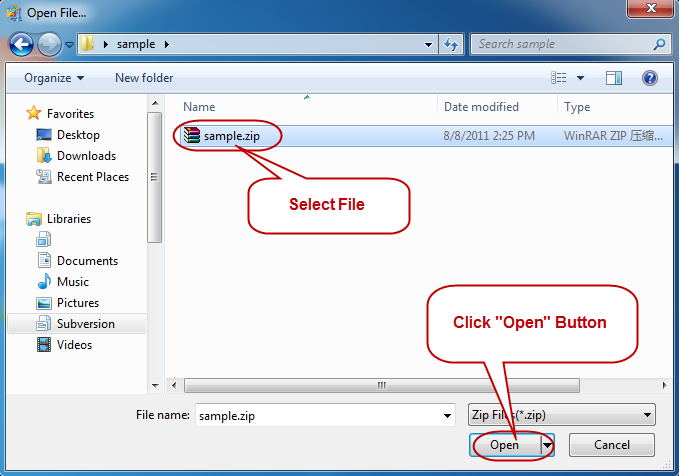Click the Favorites star icon
Screen dimensions: 679x476
point(34,113)
